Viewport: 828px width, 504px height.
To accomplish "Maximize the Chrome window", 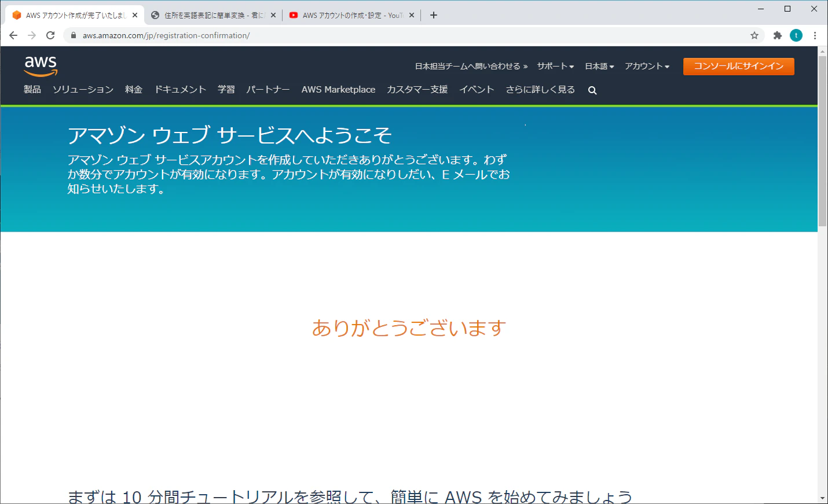I will pyautogui.click(x=787, y=9).
